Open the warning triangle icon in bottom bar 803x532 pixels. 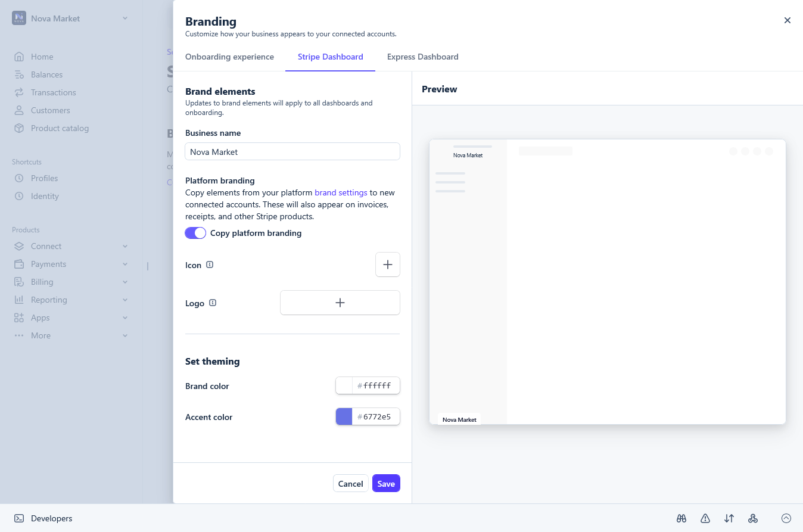click(x=705, y=518)
